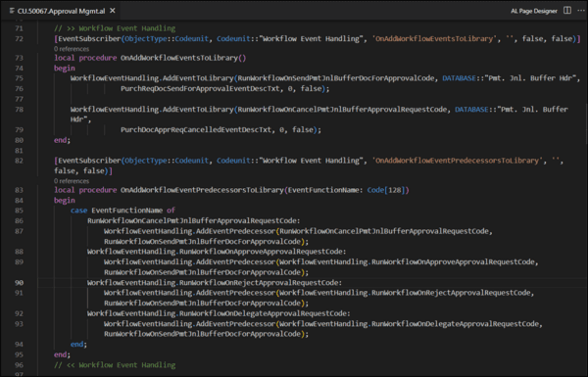Click comment '// >> Workflow Event Handling'

(x=115, y=28)
